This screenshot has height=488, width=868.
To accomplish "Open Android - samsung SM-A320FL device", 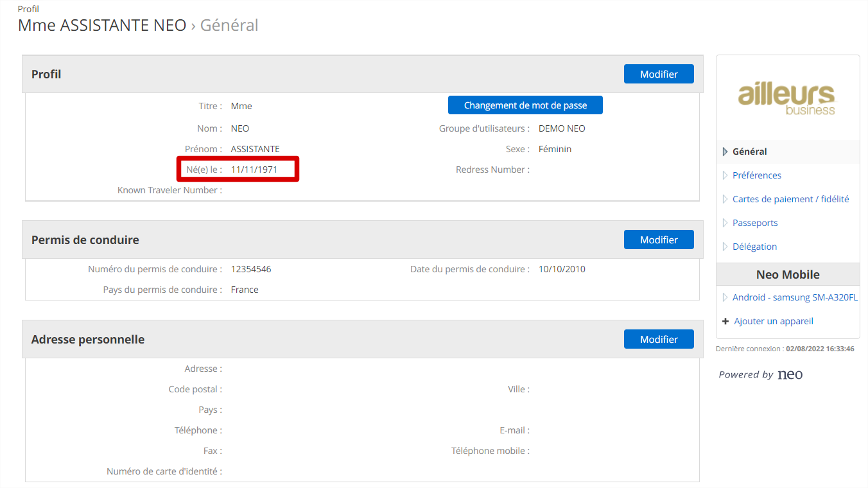I will (795, 297).
